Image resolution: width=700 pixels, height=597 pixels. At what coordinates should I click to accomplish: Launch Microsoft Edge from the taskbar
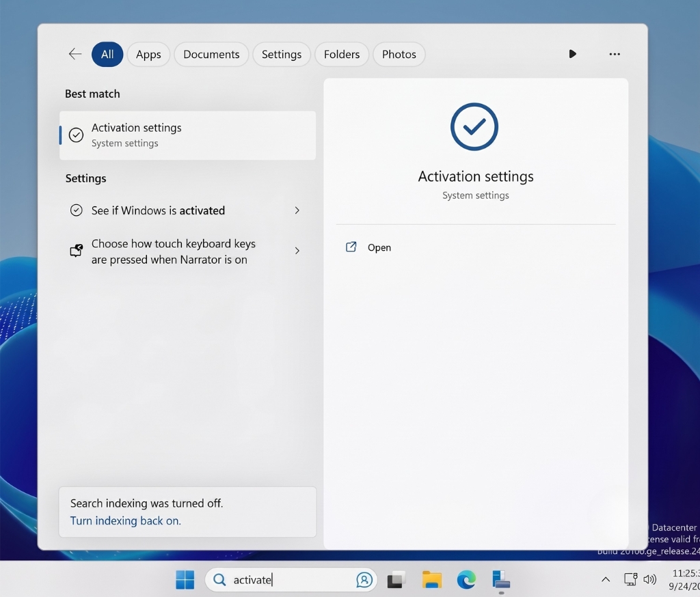tap(466, 580)
